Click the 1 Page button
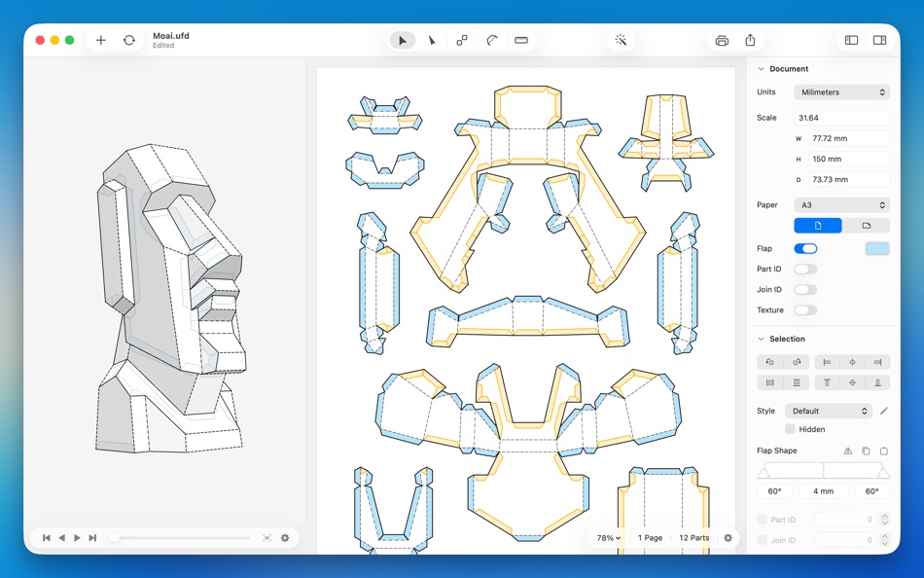 (650, 538)
